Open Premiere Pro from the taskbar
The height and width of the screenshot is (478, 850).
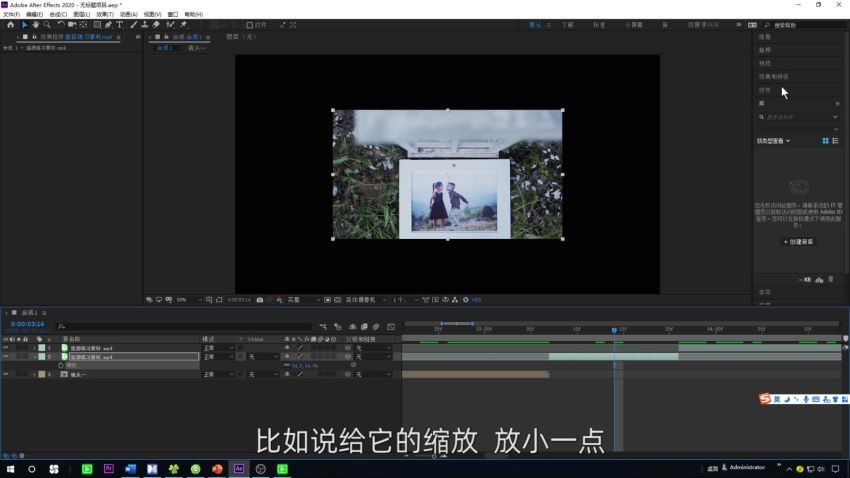pos(108,469)
